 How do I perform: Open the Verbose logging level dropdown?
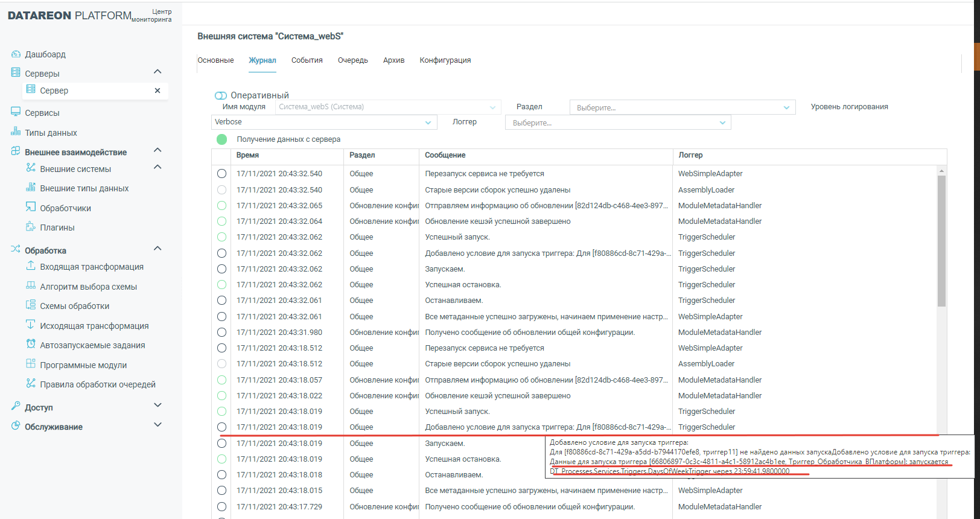[x=323, y=123]
